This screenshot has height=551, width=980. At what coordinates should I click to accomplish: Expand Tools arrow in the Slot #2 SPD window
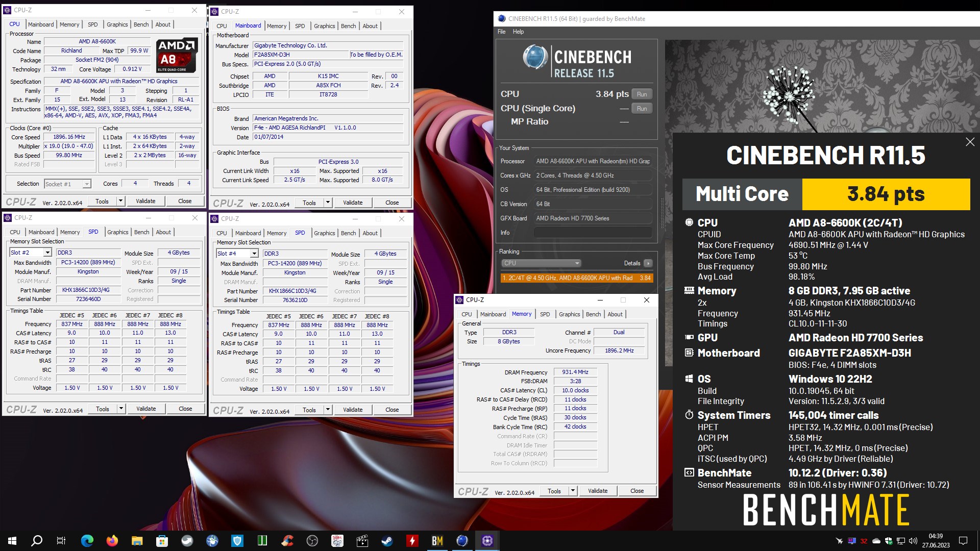121,409
